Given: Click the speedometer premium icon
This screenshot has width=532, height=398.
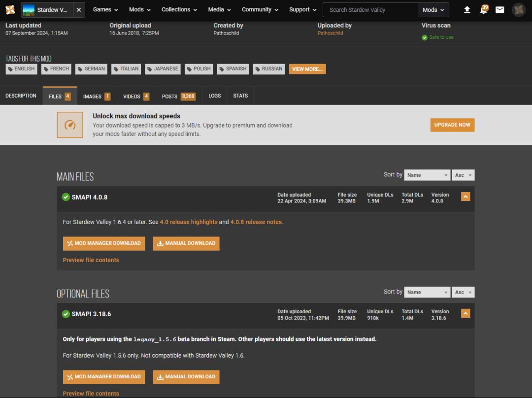Looking at the screenshot, I should click(x=70, y=125).
